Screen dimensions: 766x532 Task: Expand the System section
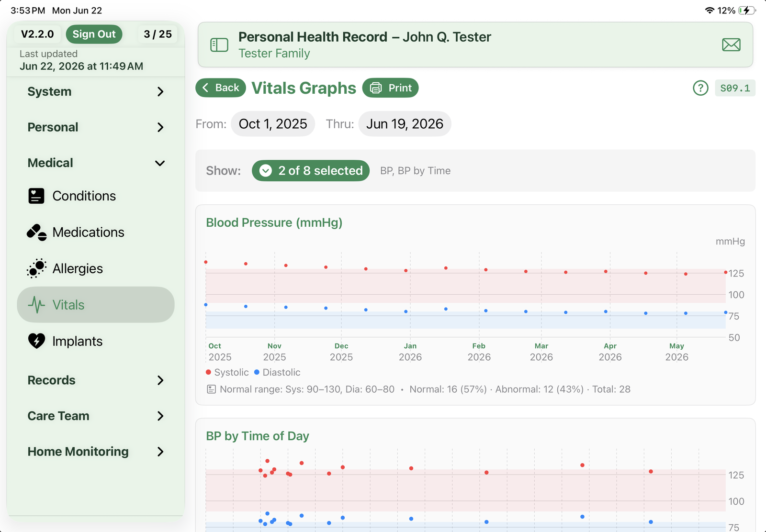pos(96,91)
